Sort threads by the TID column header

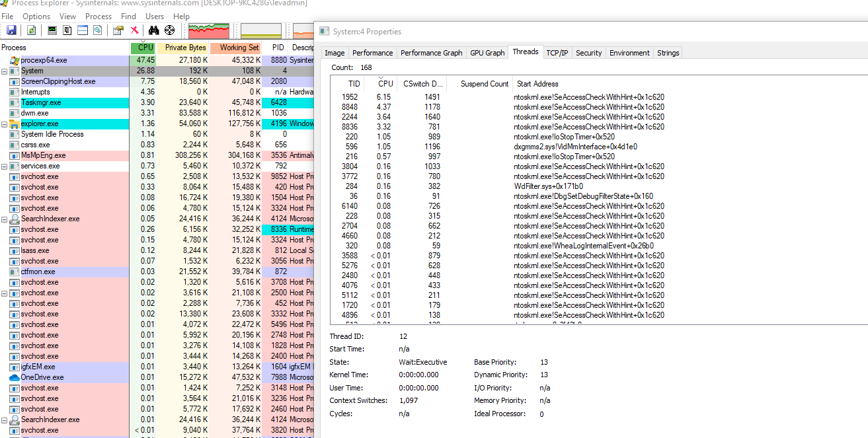pyautogui.click(x=347, y=84)
